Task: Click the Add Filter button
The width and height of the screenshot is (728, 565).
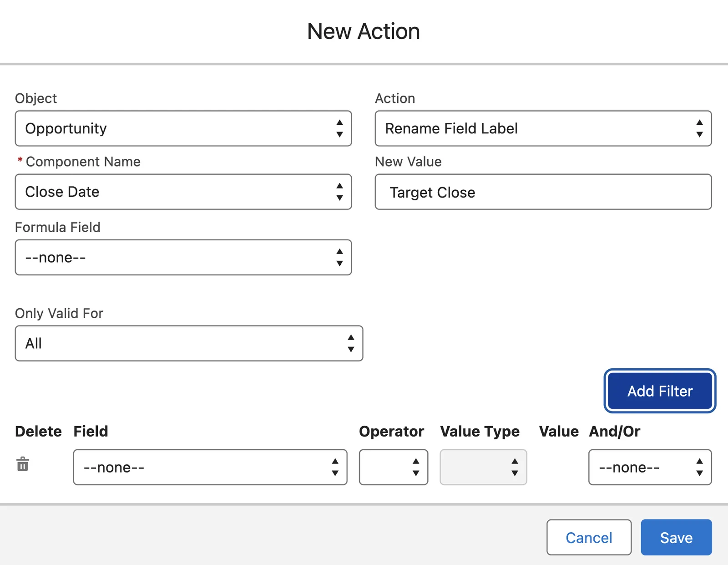Action: pyautogui.click(x=660, y=391)
